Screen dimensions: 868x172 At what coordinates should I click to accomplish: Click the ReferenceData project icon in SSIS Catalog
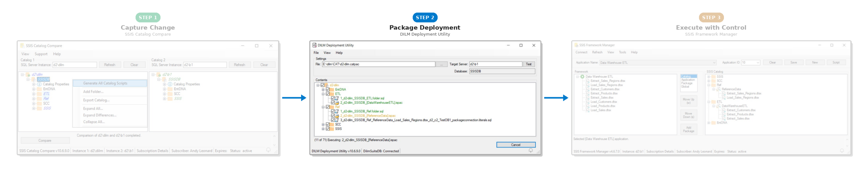pos(718,89)
